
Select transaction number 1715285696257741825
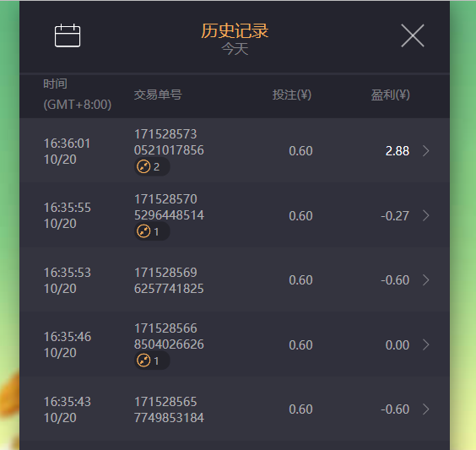point(169,280)
